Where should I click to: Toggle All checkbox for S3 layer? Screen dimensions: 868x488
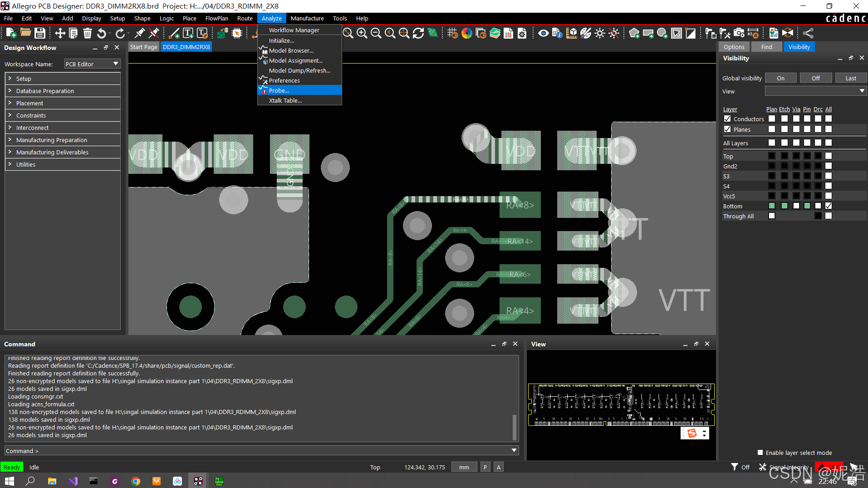(829, 176)
